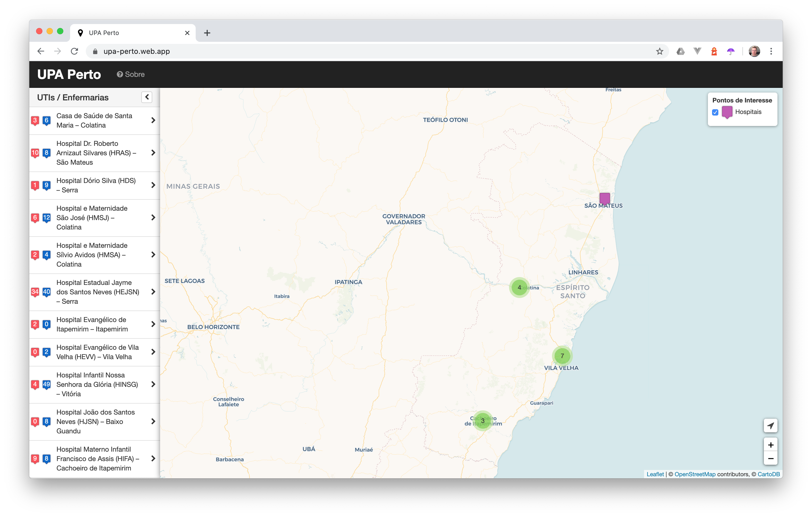
Task: Click the red ICU badge for Hospital Dório Silva
Action: pos(35,185)
